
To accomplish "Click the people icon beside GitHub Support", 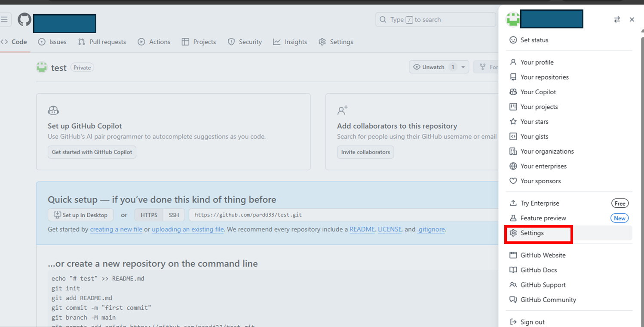I will pyautogui.click(x=513, y=285).
